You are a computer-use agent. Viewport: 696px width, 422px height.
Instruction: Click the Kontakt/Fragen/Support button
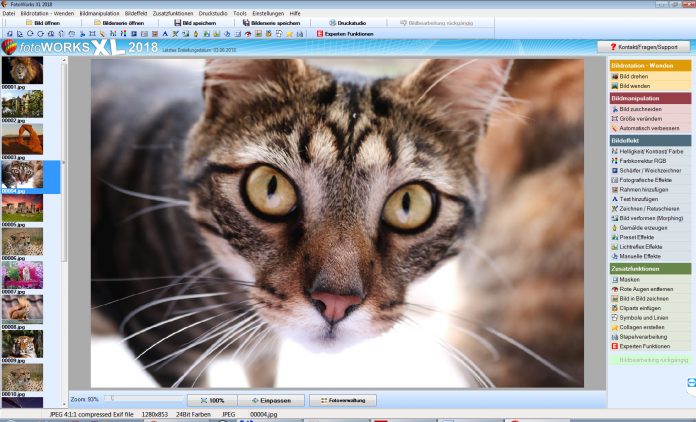click(x=643, y=47)
